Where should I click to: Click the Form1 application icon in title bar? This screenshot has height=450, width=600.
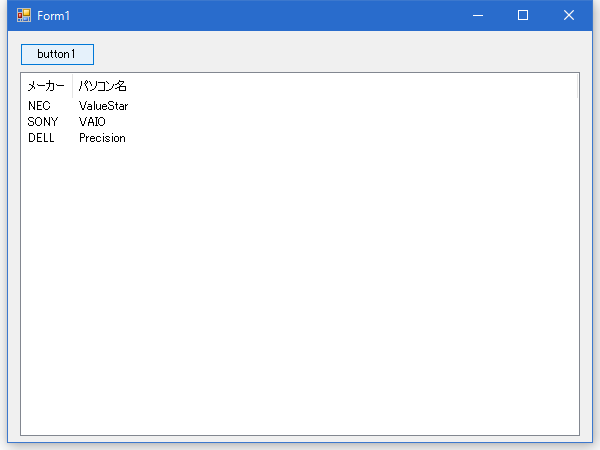24,15
